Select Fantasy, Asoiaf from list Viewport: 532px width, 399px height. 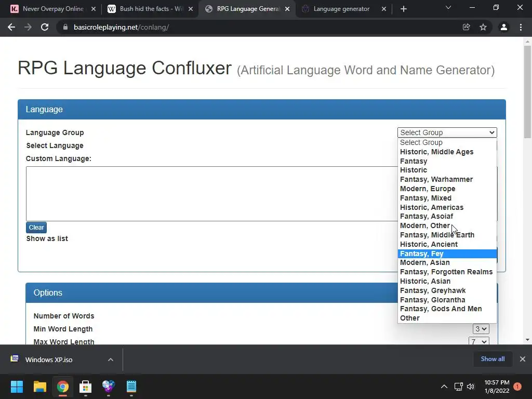tap(447, 216)
